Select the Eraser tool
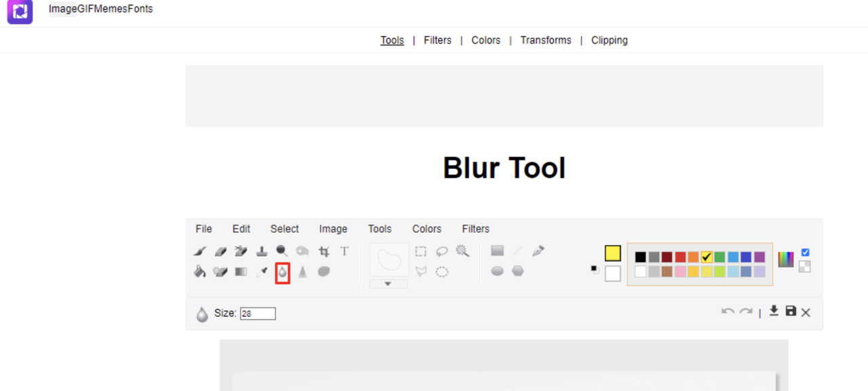This screenshot has height=391, width=868. click(220, 251)
